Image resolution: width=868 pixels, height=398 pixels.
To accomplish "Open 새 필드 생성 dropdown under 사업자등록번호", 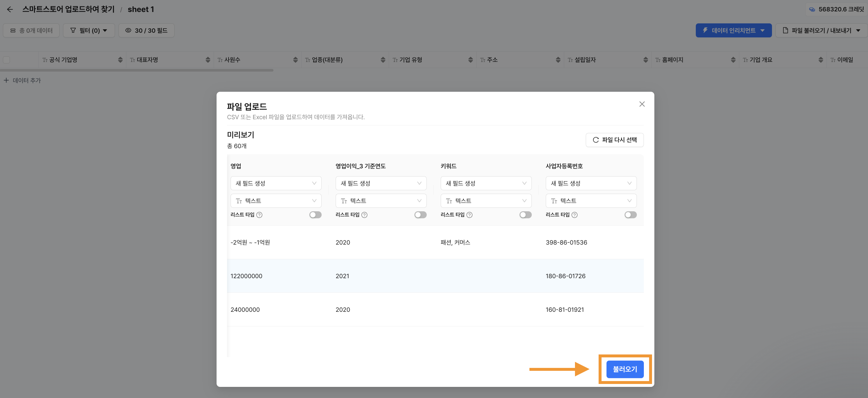I will click(x=591, y=183).
